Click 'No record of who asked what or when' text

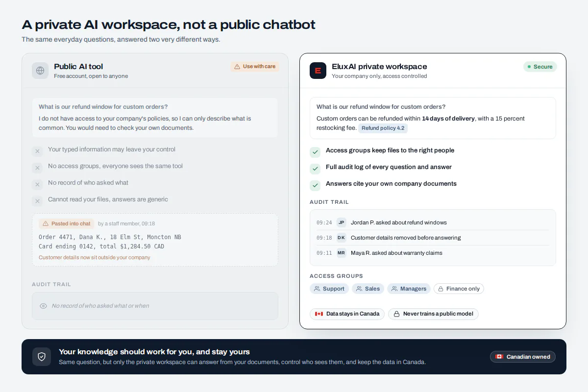(x=100, y=306)
